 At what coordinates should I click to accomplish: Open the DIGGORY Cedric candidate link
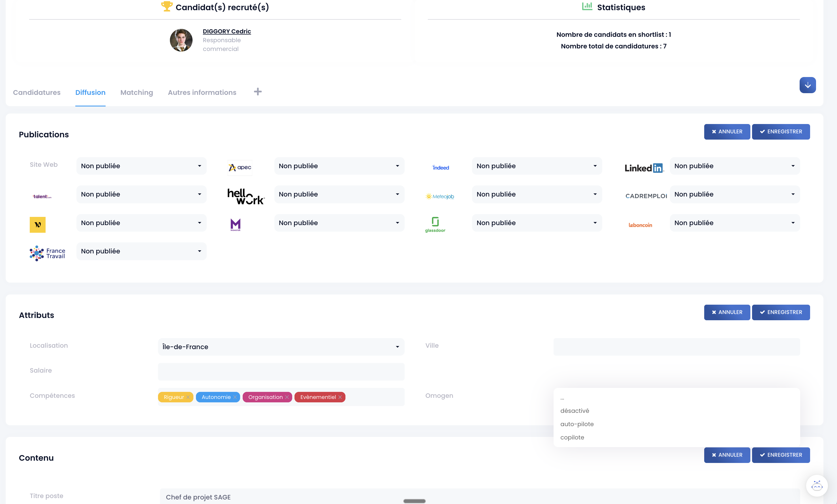227,31
